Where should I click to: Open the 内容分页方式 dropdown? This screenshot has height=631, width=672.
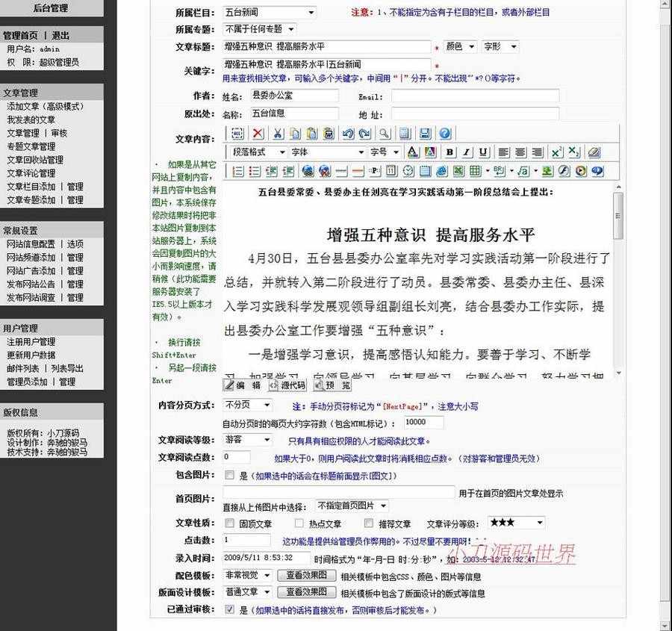pyautogui.click(x=247, y=405)
